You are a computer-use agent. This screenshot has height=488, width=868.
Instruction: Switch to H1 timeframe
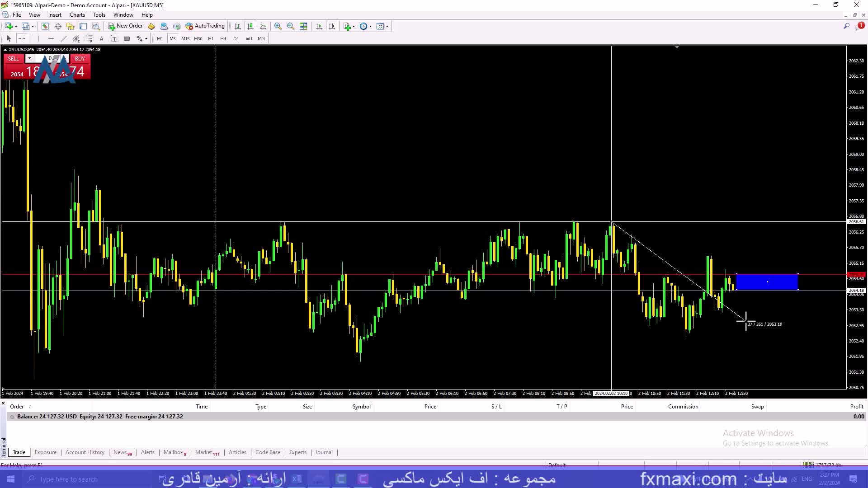[211, 38]
